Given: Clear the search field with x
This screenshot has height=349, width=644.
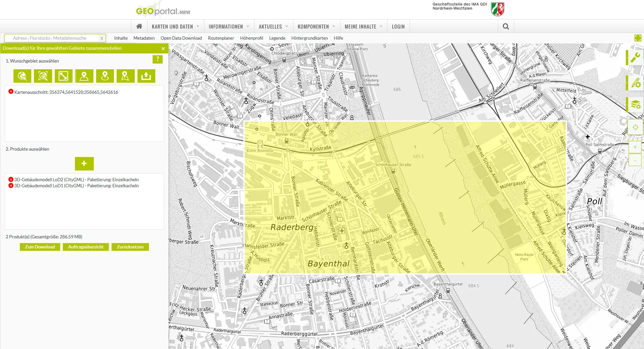Looking at the screenshot, I should (x=102, y=38).
